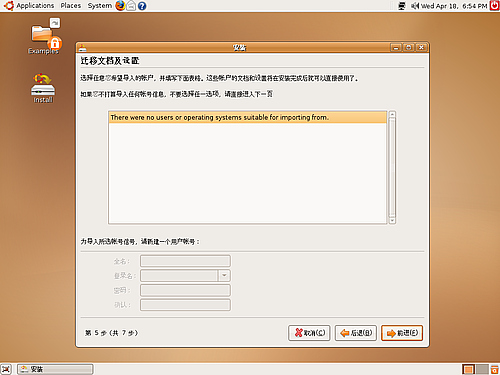Open the Evolution mail icon in panel
This screenshot has height=375, width=500.
pos(131,6)
